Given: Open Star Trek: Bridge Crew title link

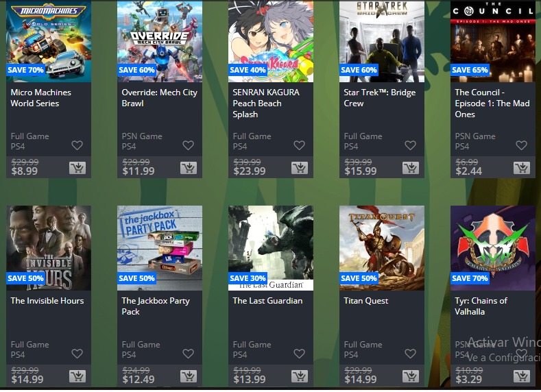Looking at the screenshot, I should coord(380,98).
